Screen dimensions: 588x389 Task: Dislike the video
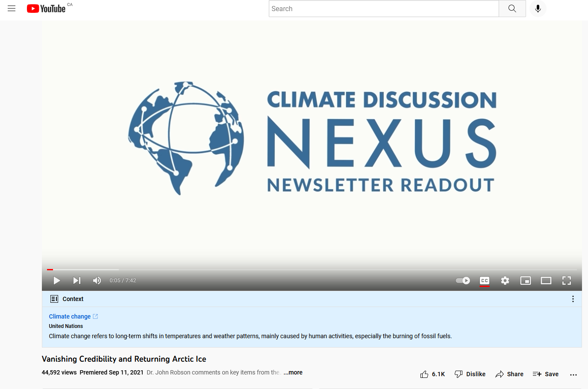point(470,374)
